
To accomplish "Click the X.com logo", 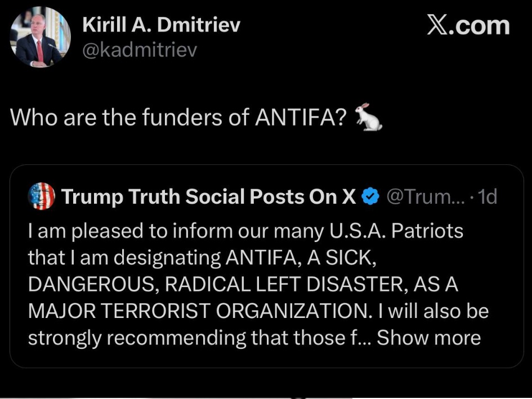I will coord(440,25).
